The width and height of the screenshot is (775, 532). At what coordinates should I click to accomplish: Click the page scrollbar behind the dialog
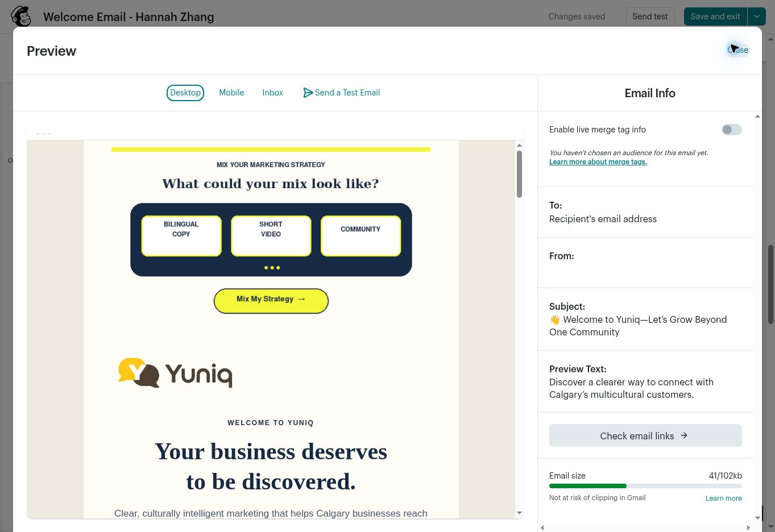(771, 284)
